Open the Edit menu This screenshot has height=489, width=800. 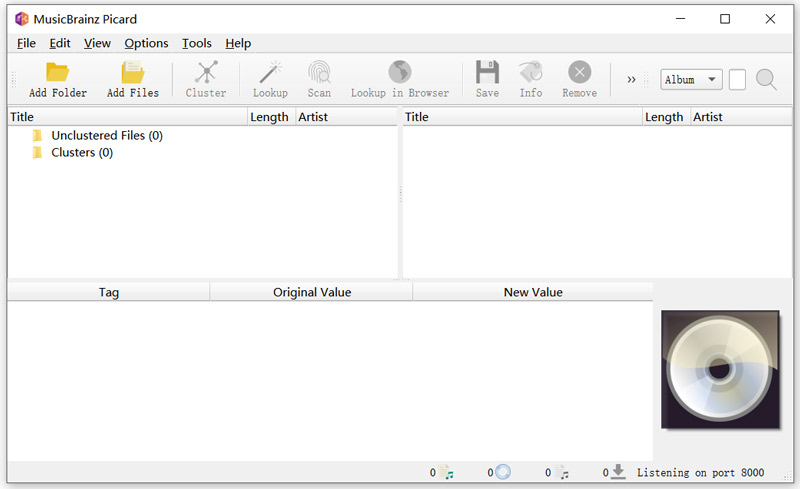coord(60,43)
